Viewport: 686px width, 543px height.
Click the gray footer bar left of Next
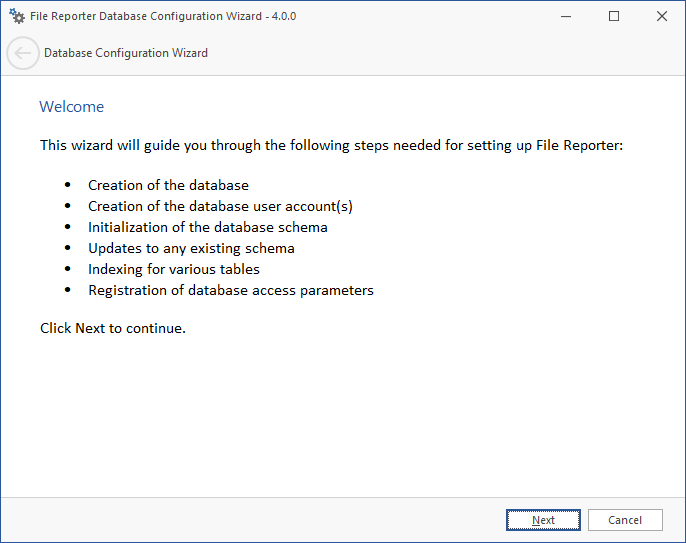point(250,520)
